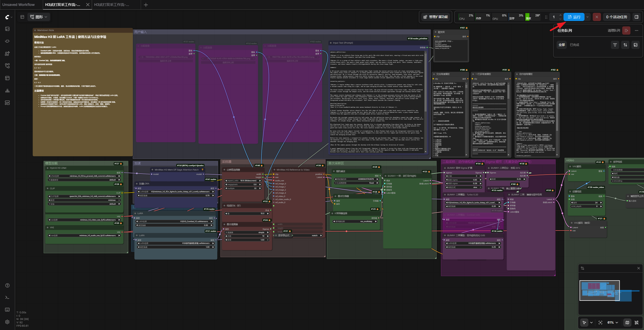Open the settings gear icon in sidebar

[x=7, y=322]
